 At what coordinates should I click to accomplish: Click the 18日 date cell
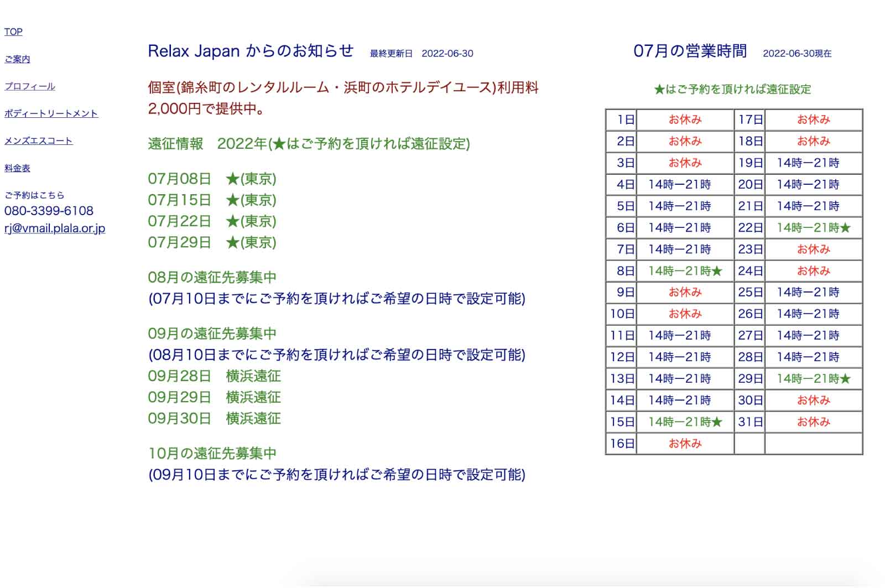click(x=750, y=141)
